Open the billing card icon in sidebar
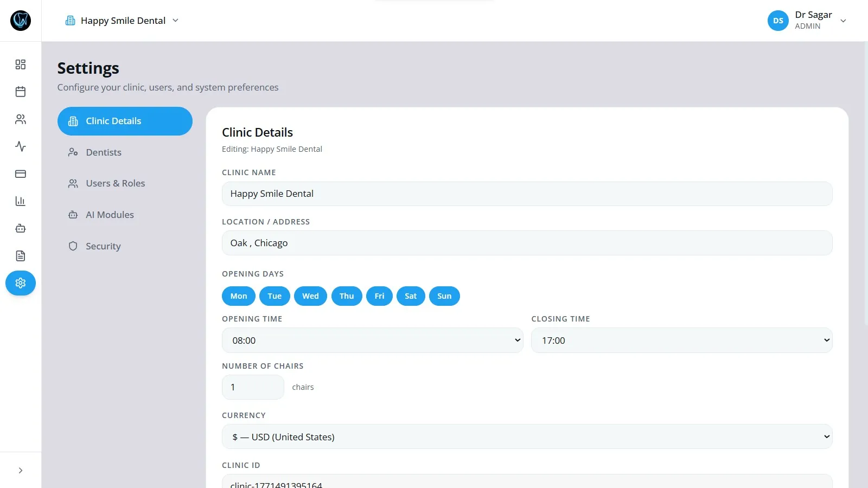868x488 pixels. (21, 174)
